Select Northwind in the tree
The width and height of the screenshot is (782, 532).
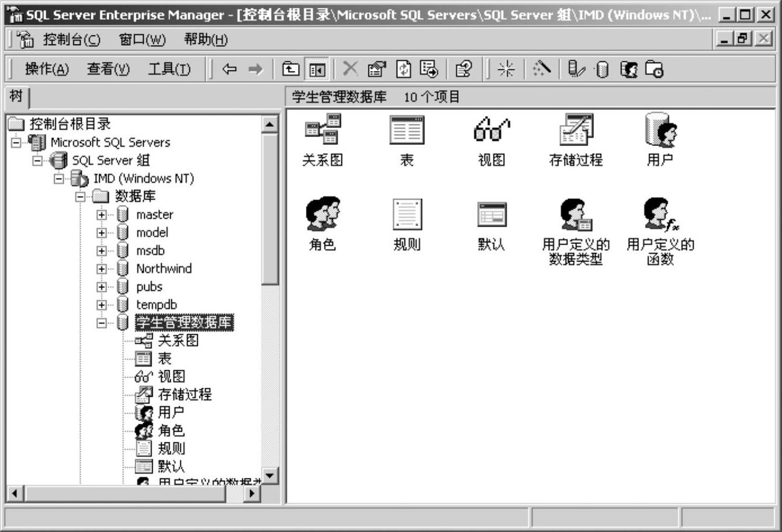(x=163, y=269)
